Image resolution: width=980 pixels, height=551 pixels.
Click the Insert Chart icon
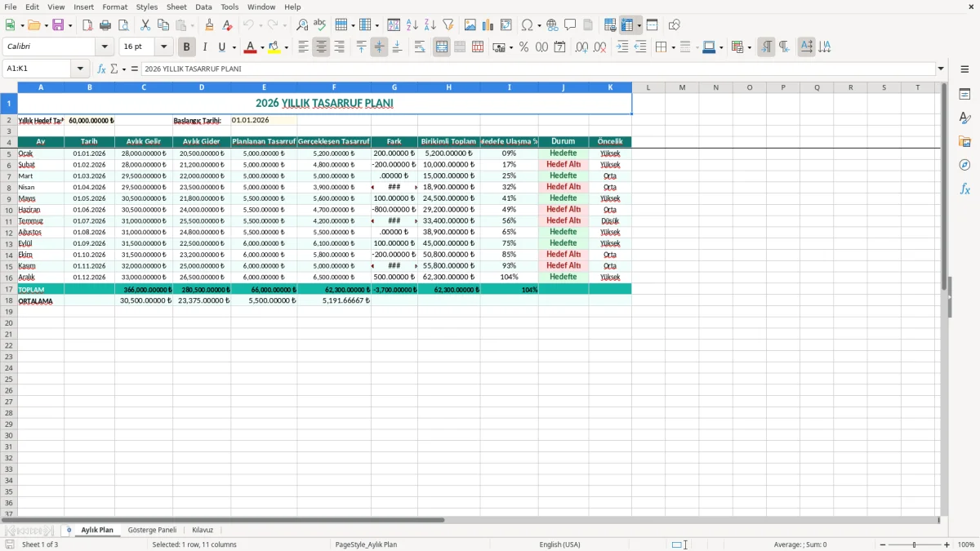(488, 25)
